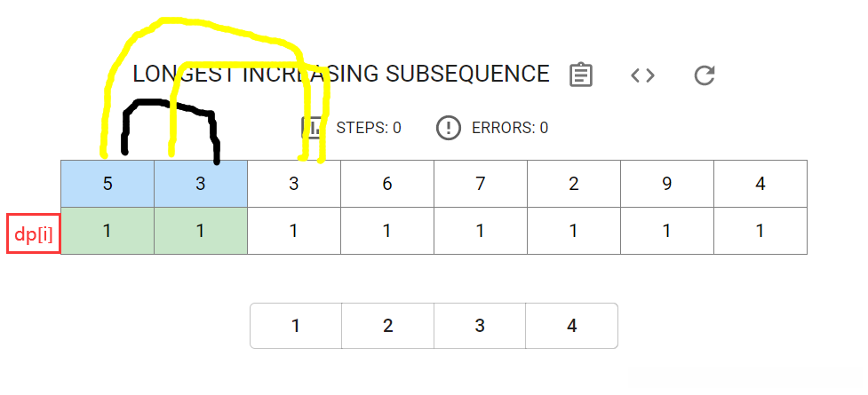Click the ERRORS: 0 counter text

coord(509,128)
